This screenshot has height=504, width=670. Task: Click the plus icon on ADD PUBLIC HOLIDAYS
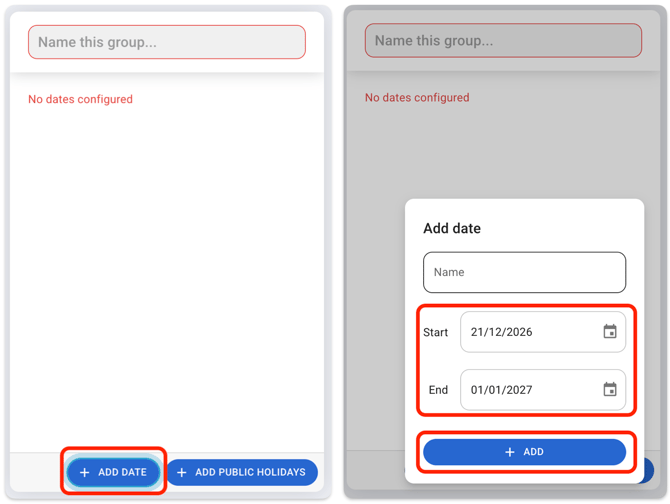point(182,472)
